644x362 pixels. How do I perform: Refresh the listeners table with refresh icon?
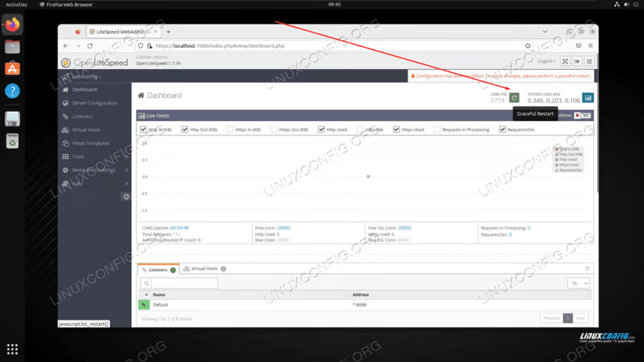587,268
